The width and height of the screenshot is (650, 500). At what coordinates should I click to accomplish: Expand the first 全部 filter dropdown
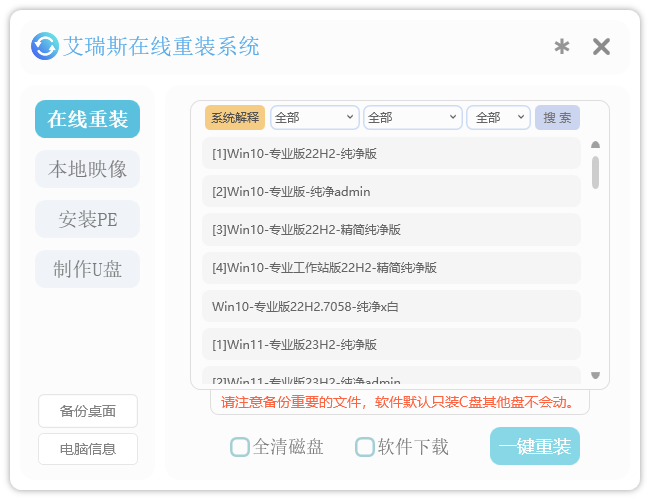(x=315, y=118)
